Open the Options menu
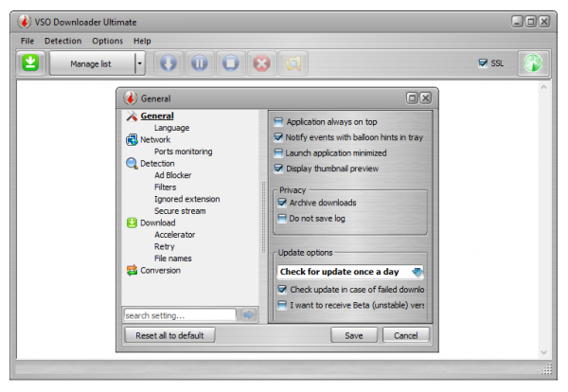Screen dimensions: 568x392 click(108, 41)
